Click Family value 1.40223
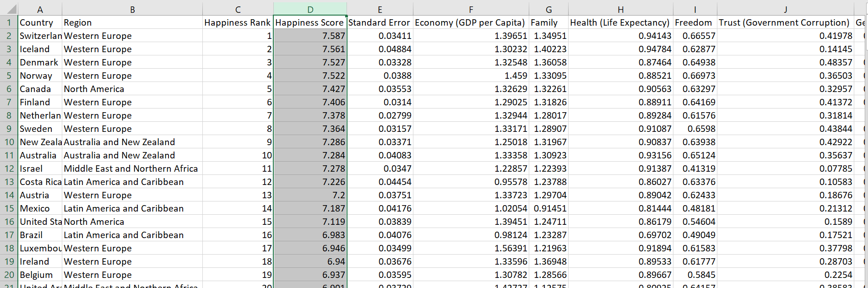868x288 pixels. click(548, 49)
